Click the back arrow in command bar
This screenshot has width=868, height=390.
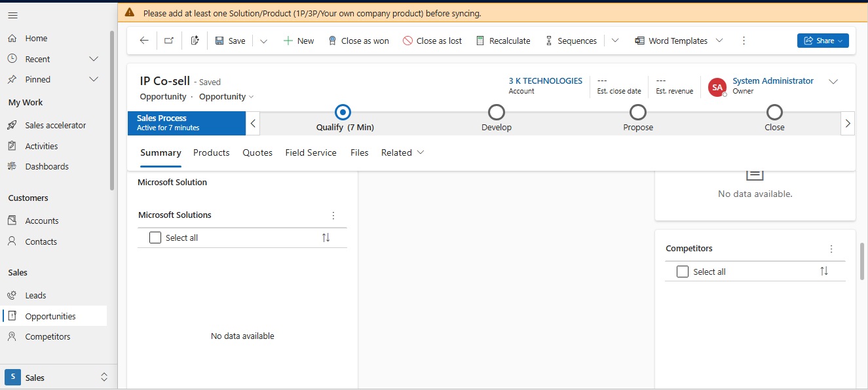pyautogui.click(x=144, y=41)
